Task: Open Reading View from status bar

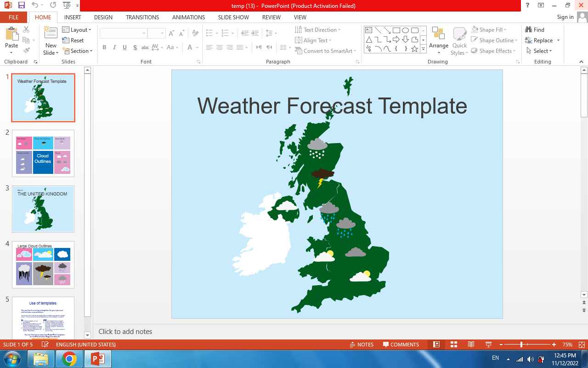Action: point(471,345)
